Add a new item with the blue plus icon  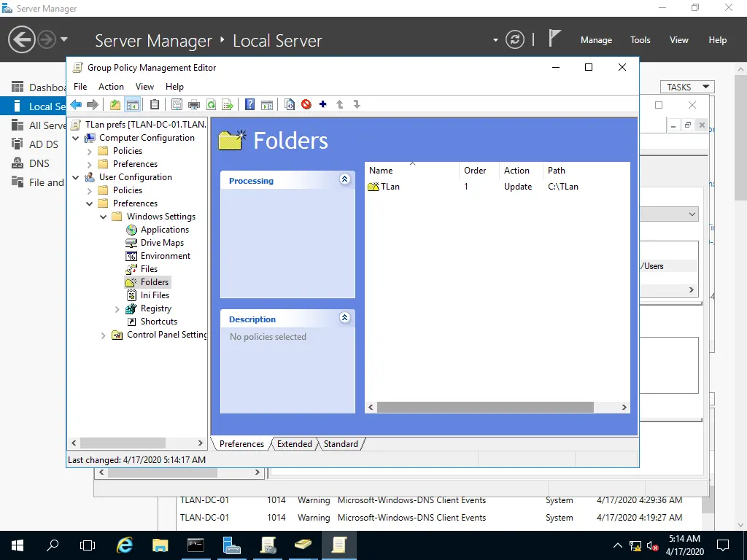[x=323, y=104]
